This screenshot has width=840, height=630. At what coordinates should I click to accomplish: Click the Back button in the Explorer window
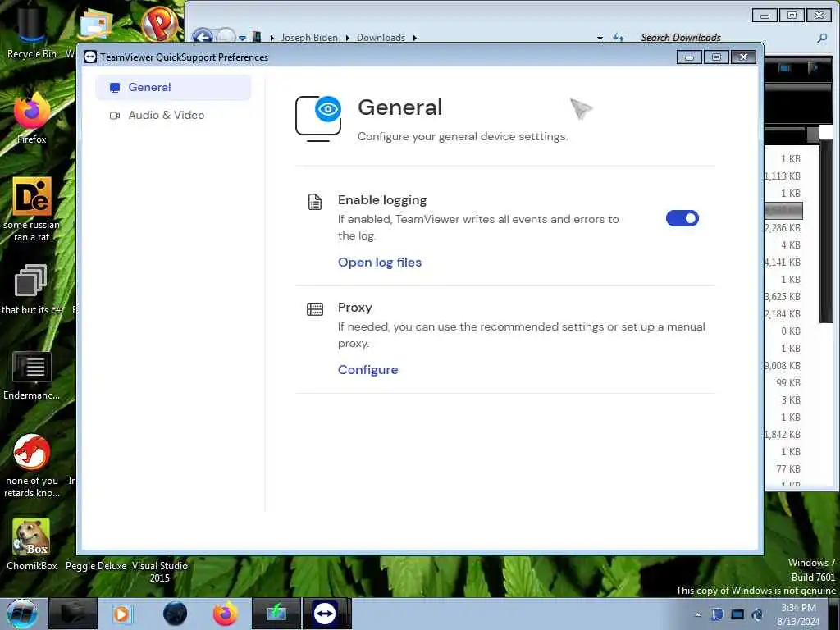click(x=203, y=35)
